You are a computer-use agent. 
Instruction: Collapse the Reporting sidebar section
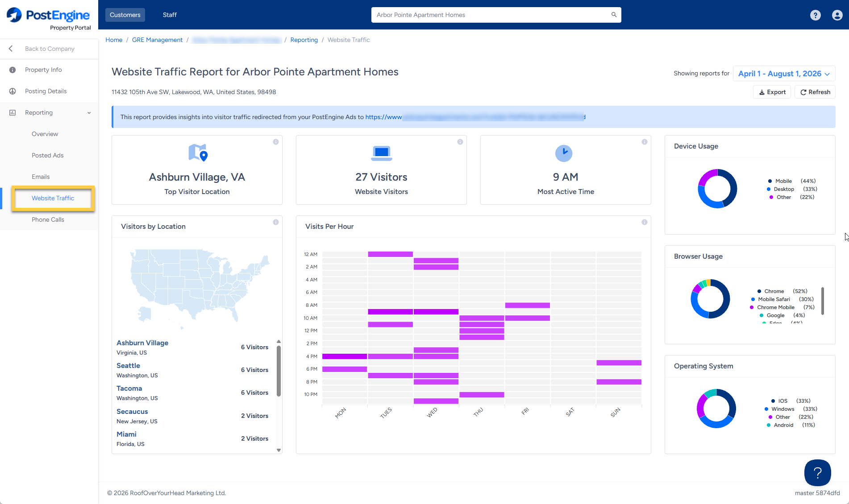[89, 113]
